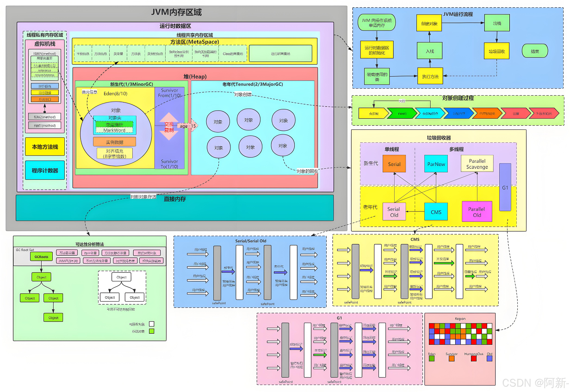Click the white 可回收对象 legend square
Image resolution: width=570 pixels, height=392 pixels.
point(151,324)
